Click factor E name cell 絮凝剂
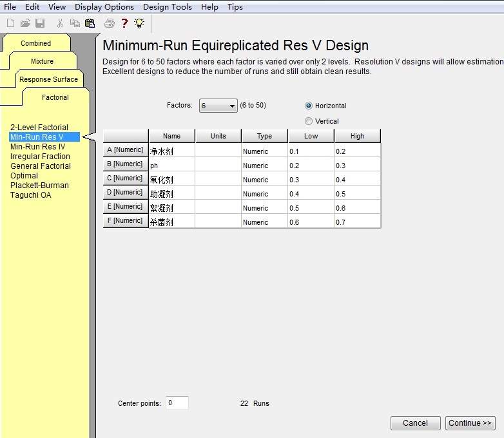The width and height of the screenshot is (504, 438). [x=171, y=208]
